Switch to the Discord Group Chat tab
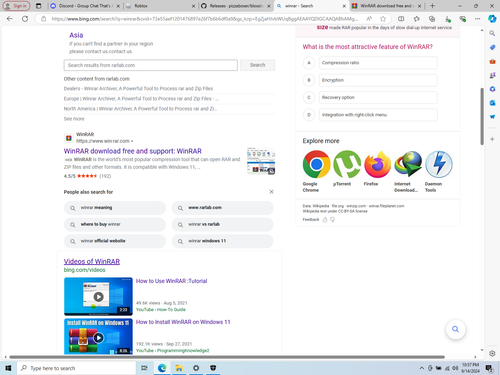The height and width of the screenshot is (375, 500). (x=84, y=6)
